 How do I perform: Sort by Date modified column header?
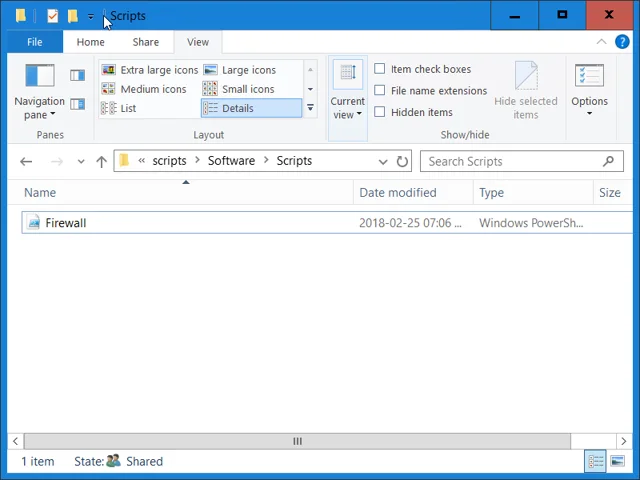pyautogui.click(x=413, y=193)
